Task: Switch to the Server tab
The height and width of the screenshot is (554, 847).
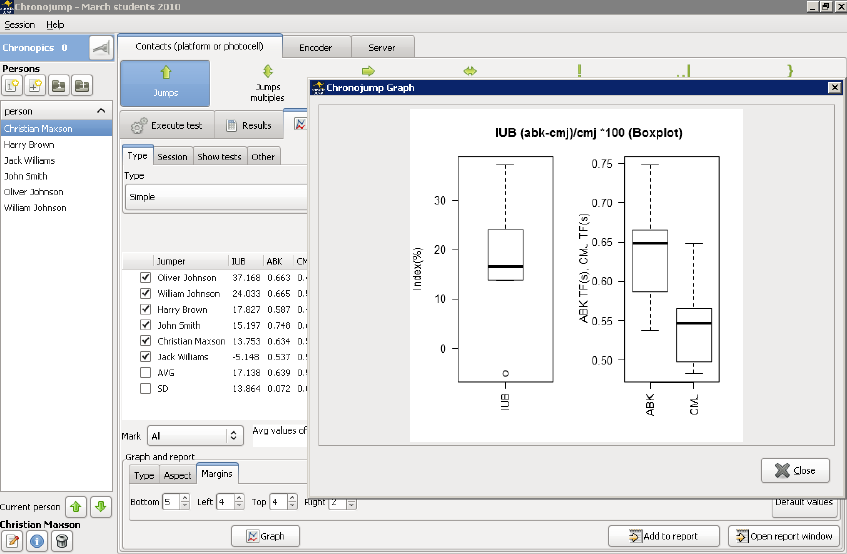Action: (x=382, y=48)
